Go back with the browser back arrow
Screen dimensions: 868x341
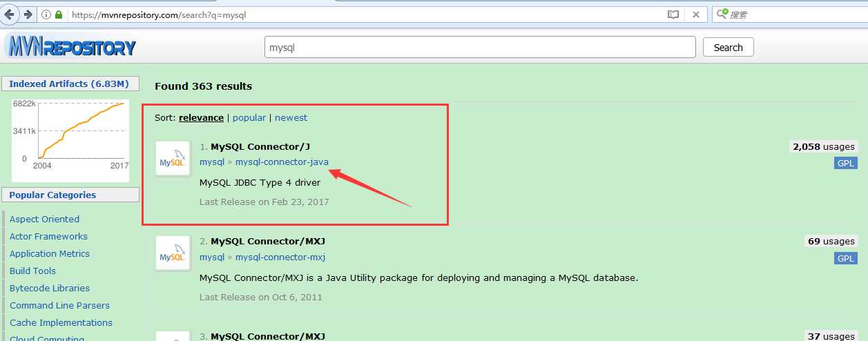coord(10,14)
